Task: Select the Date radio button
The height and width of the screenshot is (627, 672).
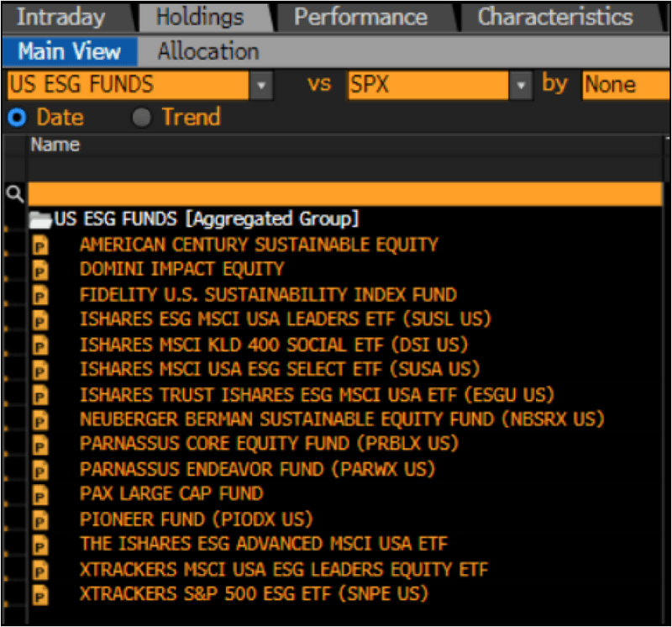Action: click(x=17, y=118)
